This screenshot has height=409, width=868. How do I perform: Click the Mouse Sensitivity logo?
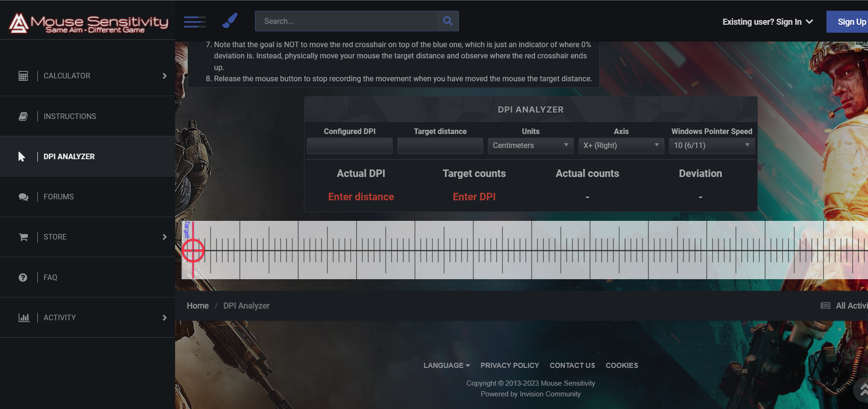tap(88, 22)
